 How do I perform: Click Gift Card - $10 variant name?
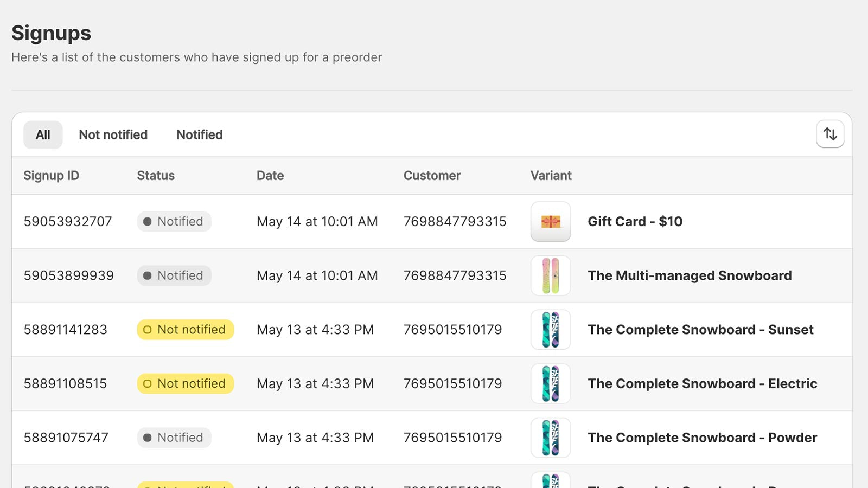point(635,222)
